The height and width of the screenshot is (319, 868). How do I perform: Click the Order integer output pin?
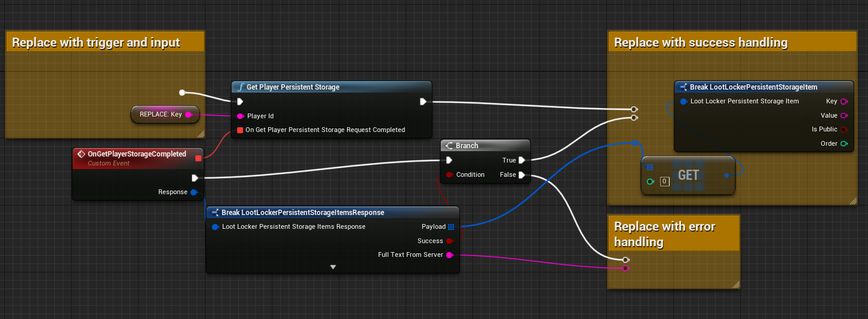(844, 144)
